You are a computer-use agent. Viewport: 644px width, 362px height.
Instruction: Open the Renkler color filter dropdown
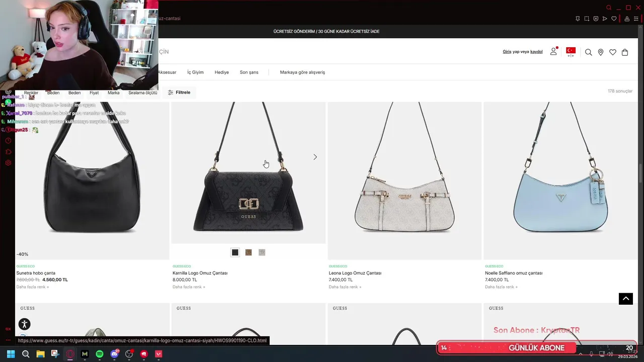31,93
